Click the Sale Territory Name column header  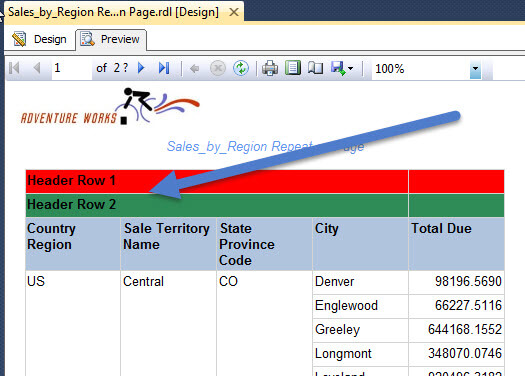pos(168,244)
